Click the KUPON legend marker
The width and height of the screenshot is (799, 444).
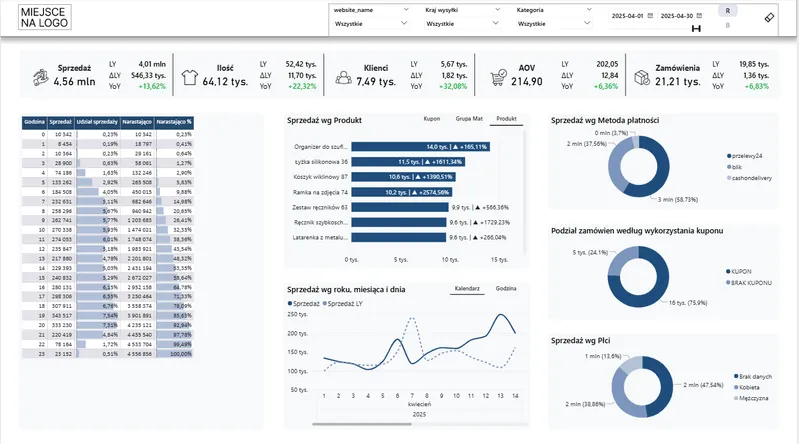(x=728, y=272)
